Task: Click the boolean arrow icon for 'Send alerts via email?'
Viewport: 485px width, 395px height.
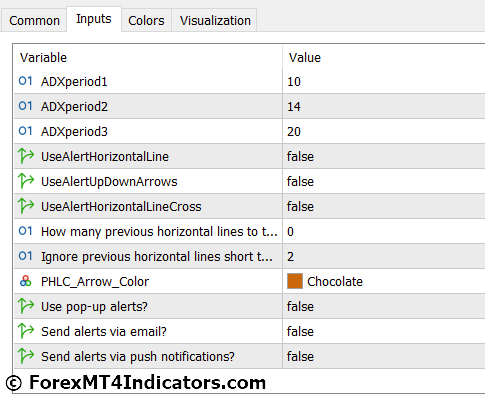Action: (x=26, y=331)
